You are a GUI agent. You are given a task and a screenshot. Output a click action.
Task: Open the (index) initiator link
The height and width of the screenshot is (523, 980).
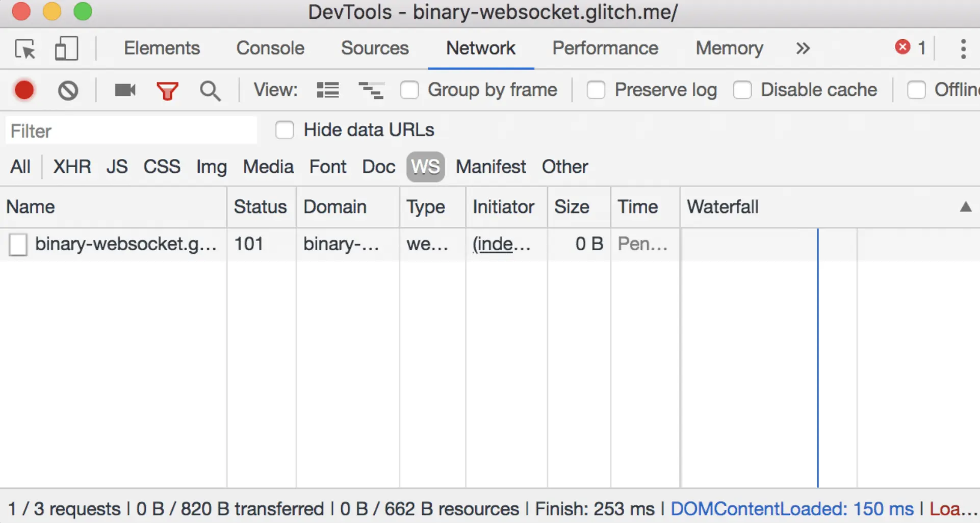pyautogui.click(x=501, y=244)
